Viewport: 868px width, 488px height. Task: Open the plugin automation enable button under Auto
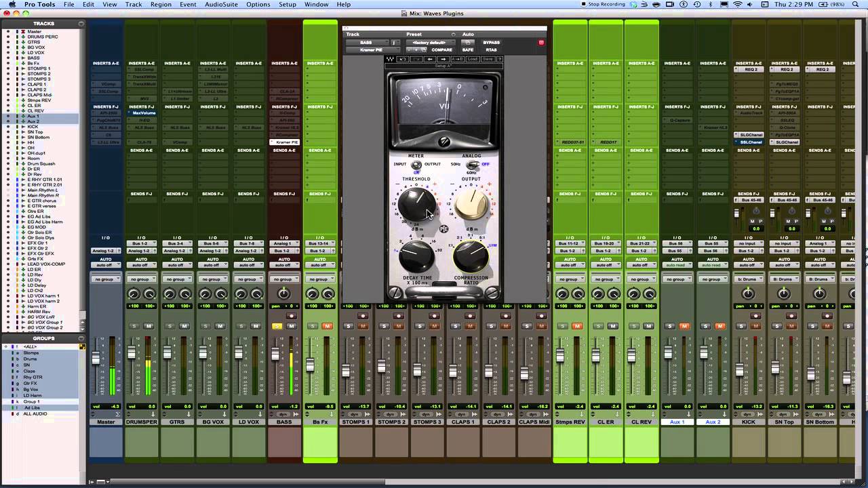coord(467,43)
